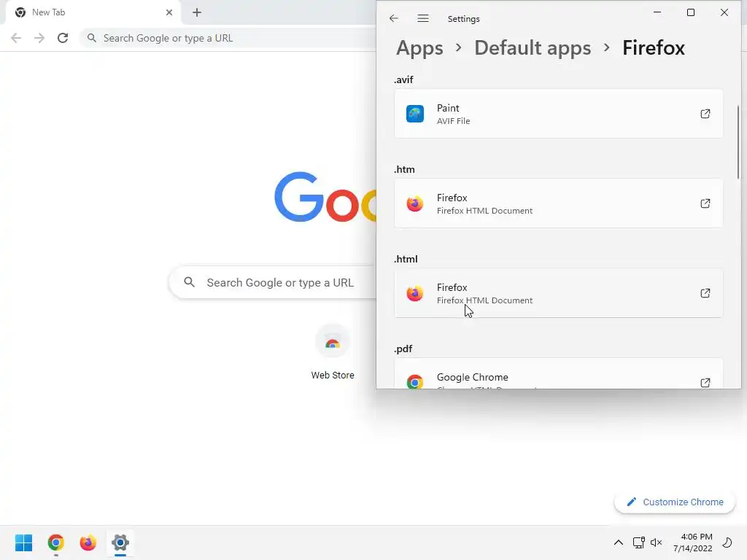Screen dimensions: 747x560
Task: Click the muted volume tray icon
Action: click(657, 542)
